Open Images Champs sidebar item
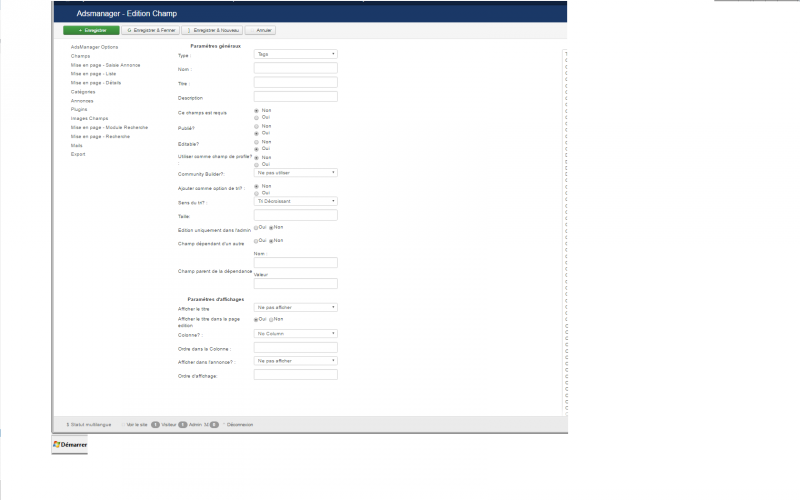The image size is (800, 500). pos(89,118)
